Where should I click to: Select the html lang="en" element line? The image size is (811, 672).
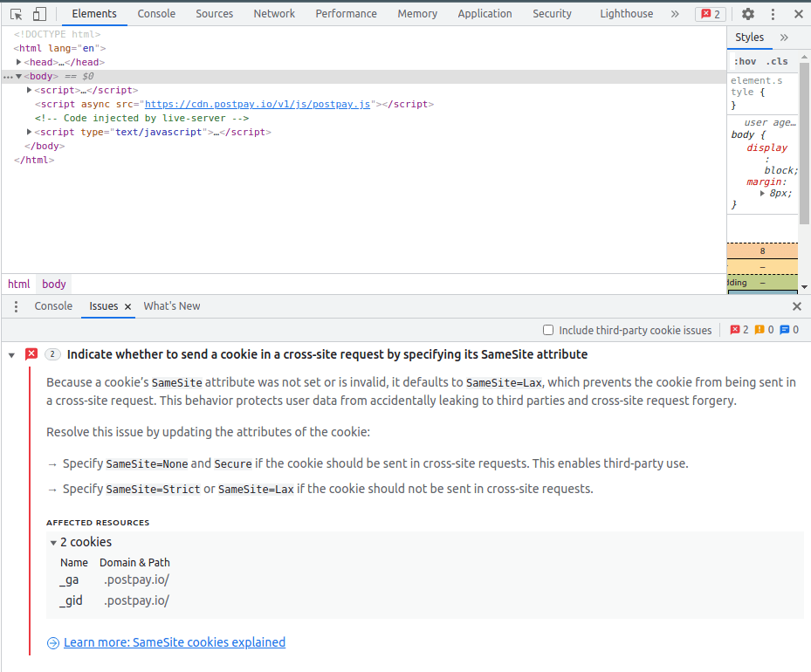[x=59, y=48]
